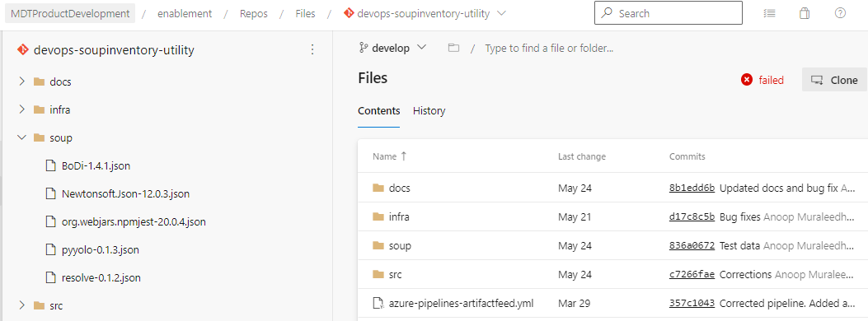Open commit c7266fae link
The image size is (868, 321).
click(692, 274)
